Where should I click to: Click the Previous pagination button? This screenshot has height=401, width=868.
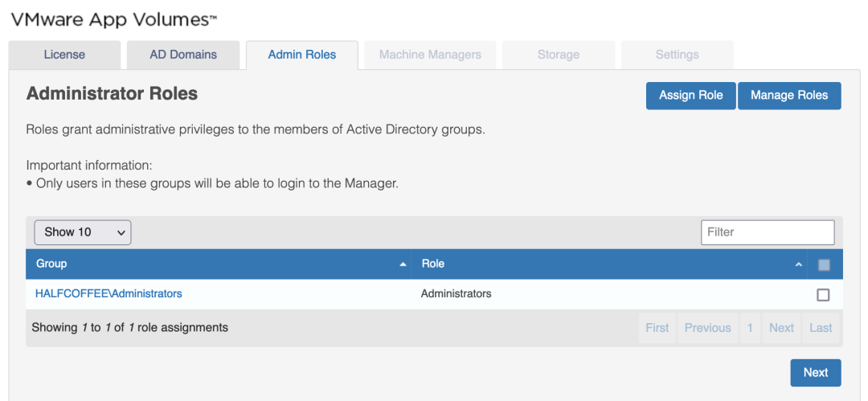[707, 328]
